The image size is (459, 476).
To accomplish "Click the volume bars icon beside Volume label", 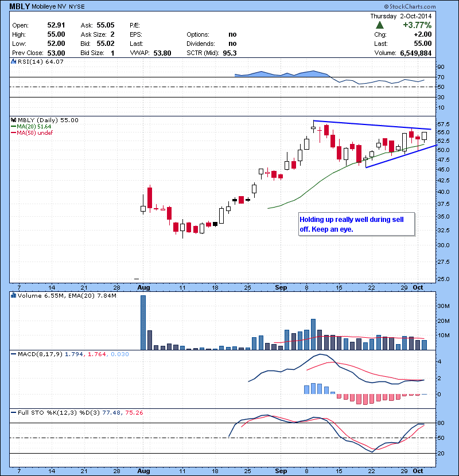I will (13, 295).
